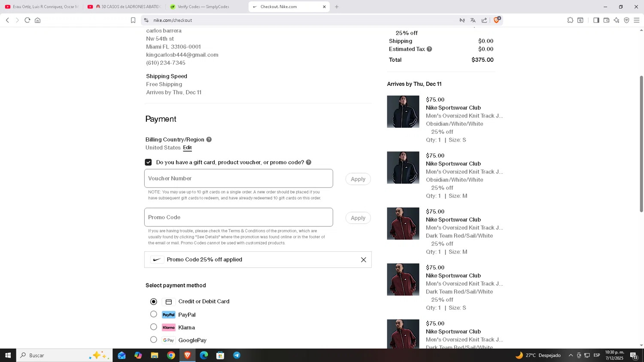Click the translate page icon
The width and height of the screenshot is (644, 362).
473,20
